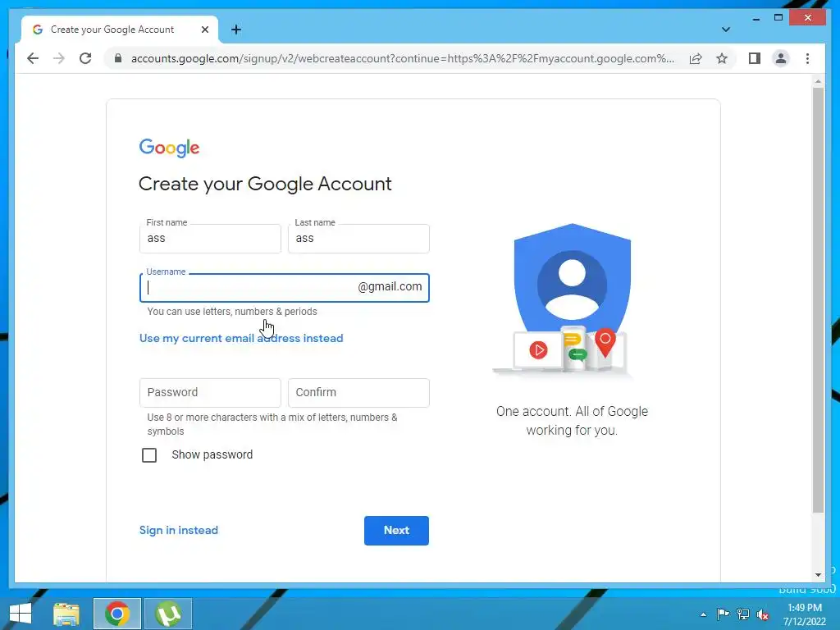Viewport: 840px width, 630px height.
Task: Click the 'Sign in instead' link
Action: point(178,531)
